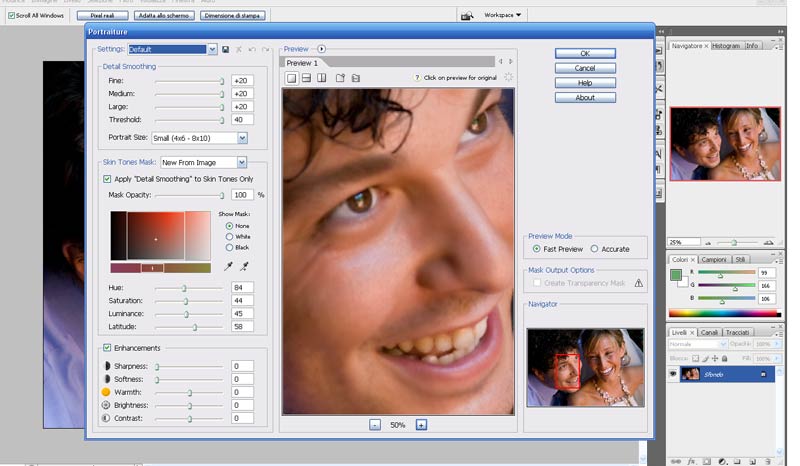Zoom out preview with minus button
This screenshot has height=466, width=800.
coord(375,425)
